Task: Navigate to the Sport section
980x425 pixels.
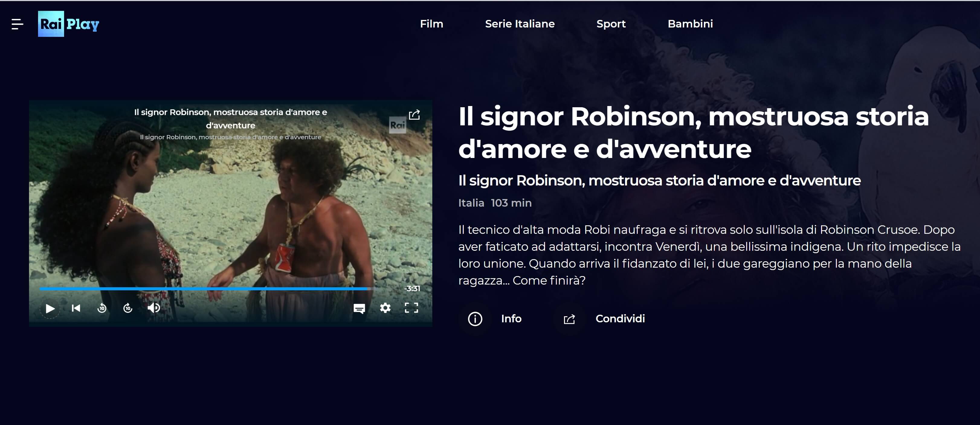Action: pyautogui.click(x=611, y=24)
